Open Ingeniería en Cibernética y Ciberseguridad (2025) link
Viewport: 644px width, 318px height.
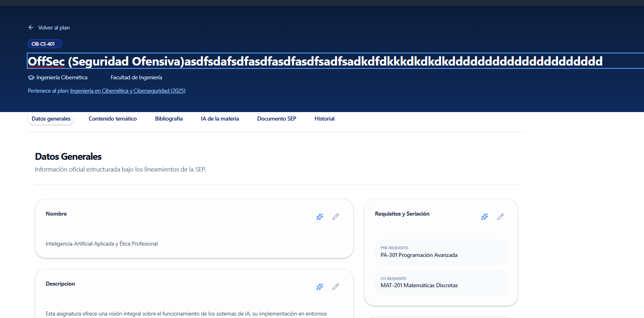point(128,91)
